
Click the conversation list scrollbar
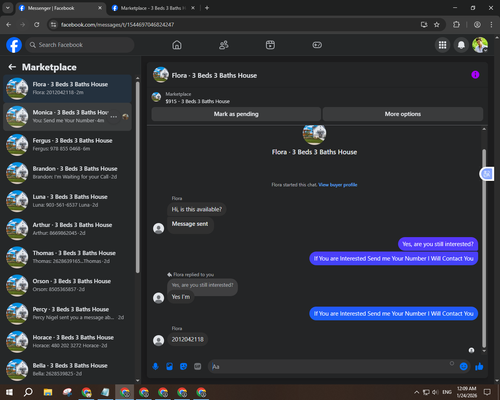click(138, 177)
